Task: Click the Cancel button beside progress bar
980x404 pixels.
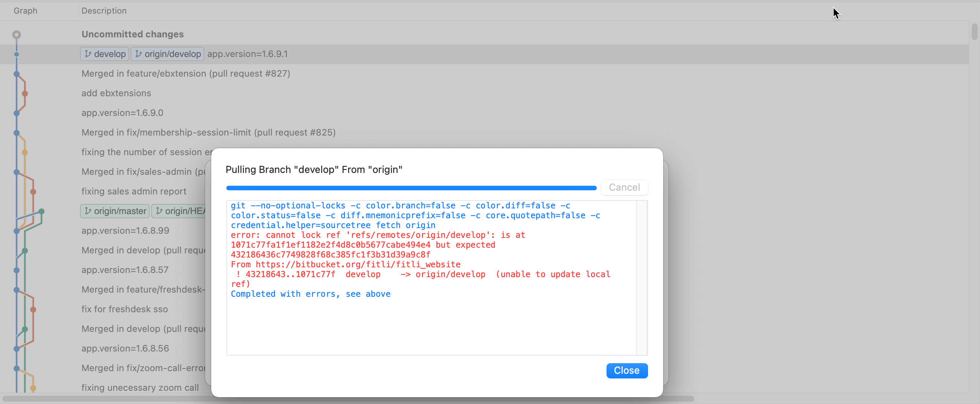Action: point(624,187)
